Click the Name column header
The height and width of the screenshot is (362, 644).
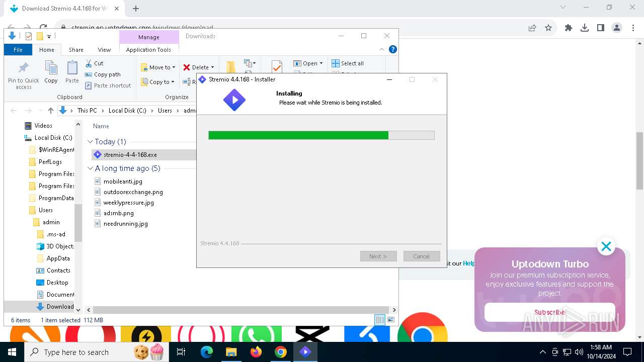point(101,126)
